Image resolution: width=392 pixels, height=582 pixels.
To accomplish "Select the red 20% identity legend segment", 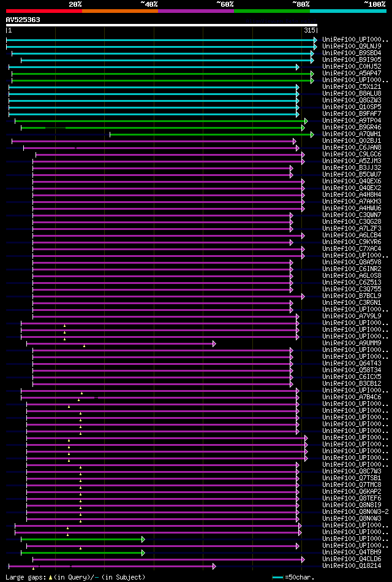I will 43,11.
